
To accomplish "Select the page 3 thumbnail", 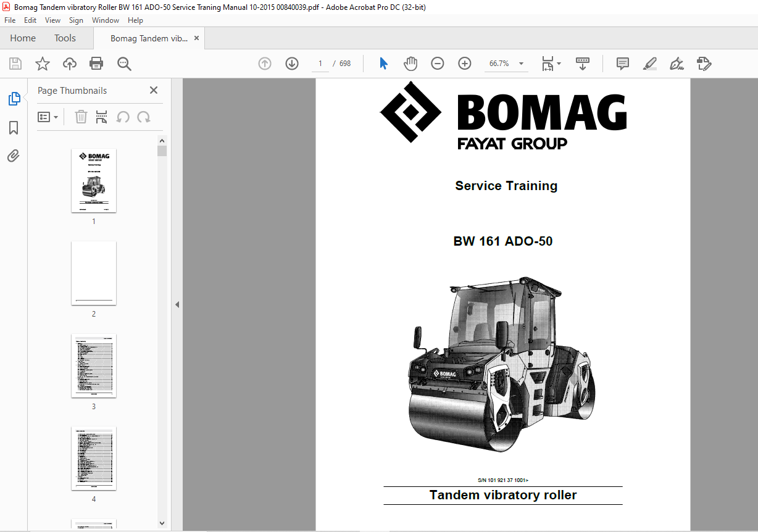I will click(x=94, y=365).
